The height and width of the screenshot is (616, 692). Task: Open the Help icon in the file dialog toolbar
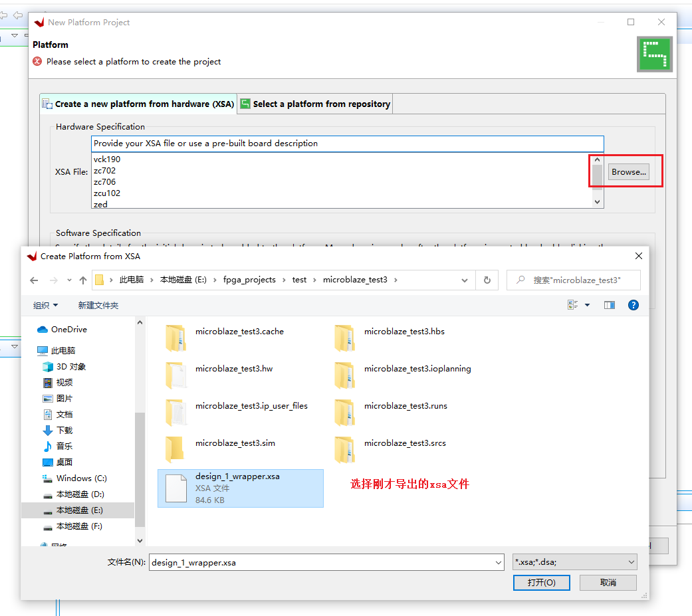633,305
